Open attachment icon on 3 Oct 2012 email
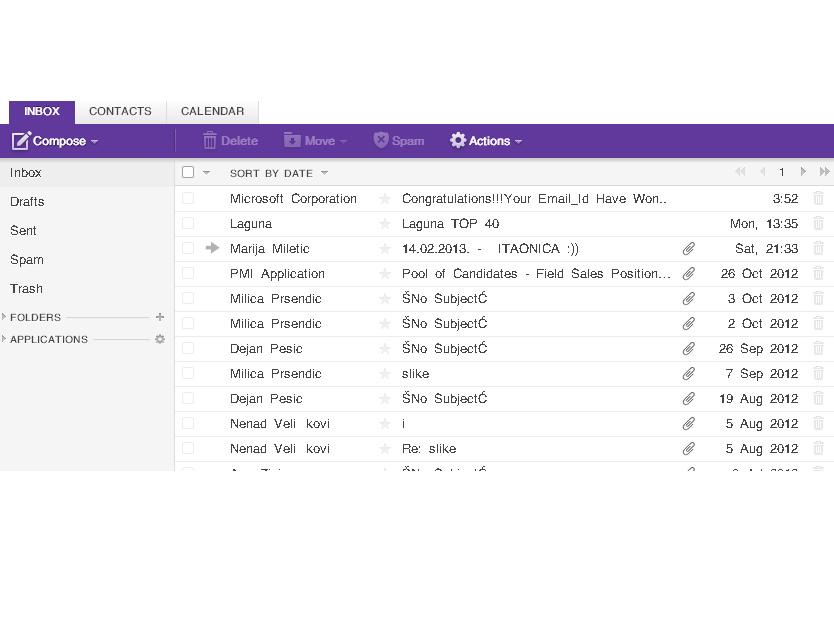 [688, 298]
